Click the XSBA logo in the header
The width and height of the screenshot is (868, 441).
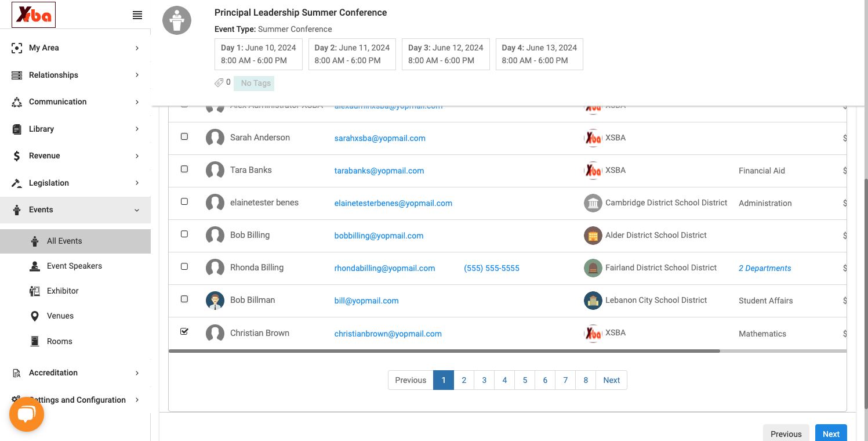pos(34,15)
